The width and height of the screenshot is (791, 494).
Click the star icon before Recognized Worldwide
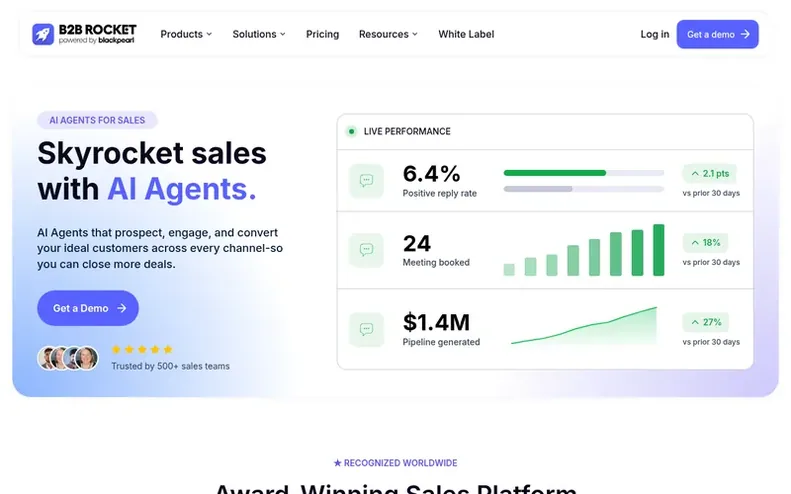click(337, 463)
